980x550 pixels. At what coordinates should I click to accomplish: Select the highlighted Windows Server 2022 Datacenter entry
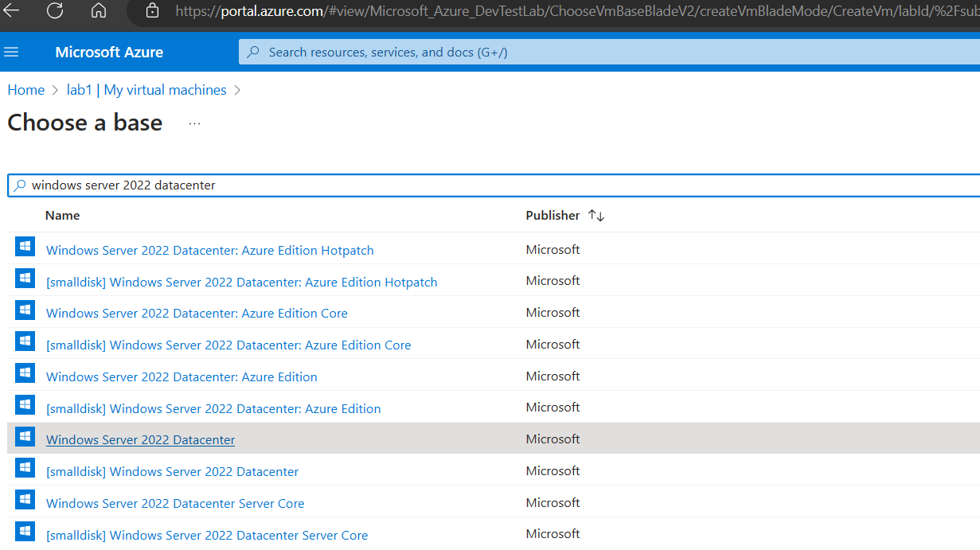point(140,439)
